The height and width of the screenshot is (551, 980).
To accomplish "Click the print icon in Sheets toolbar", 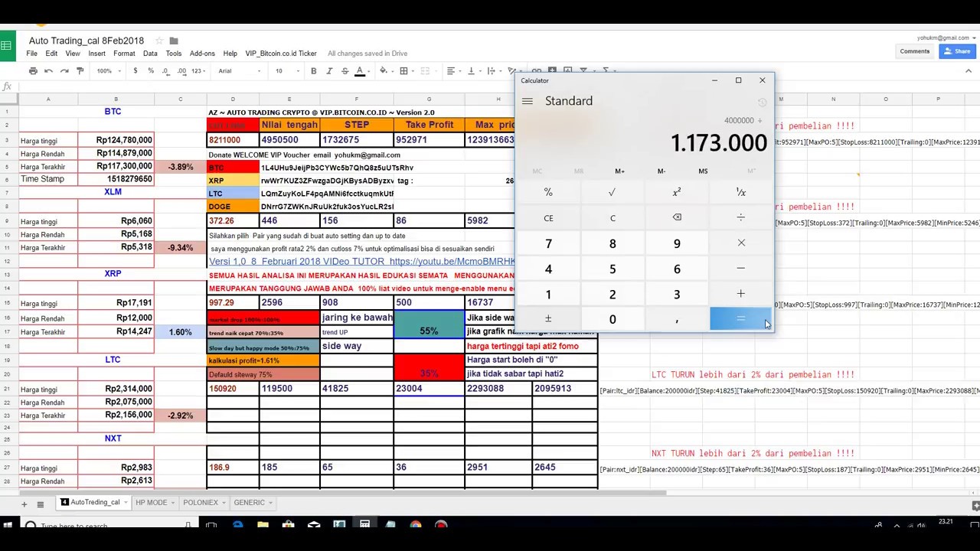I will pos(33,71).
